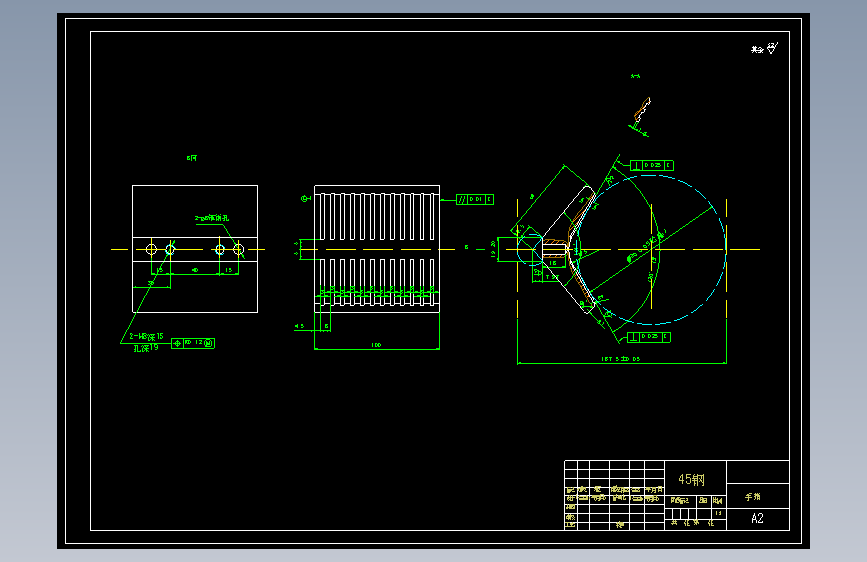Screen dimensions: 867x562
Task: Pick the position tolerance frame under left view
Action: click(193, 344)
